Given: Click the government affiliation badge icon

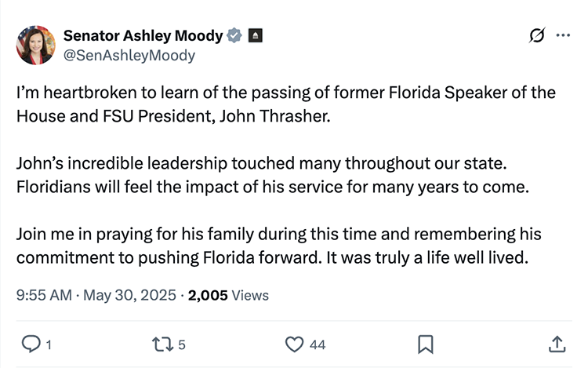Looking at the screenshot, I should coord(256,35).
